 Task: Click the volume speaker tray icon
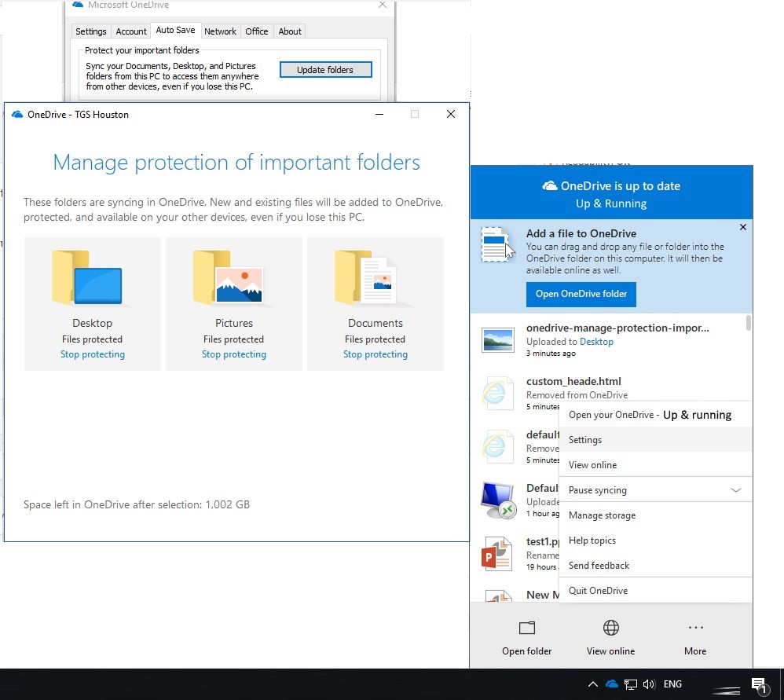[x=649, y=684]
